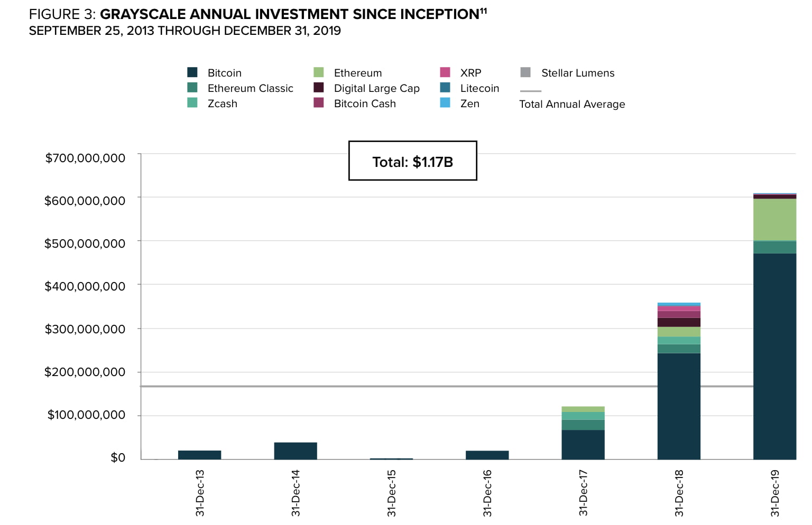The height and width of the screenshot is (525, 812).
Task: Click the Bitcoin legend color swatch
Action: click(x=192, y=72)
